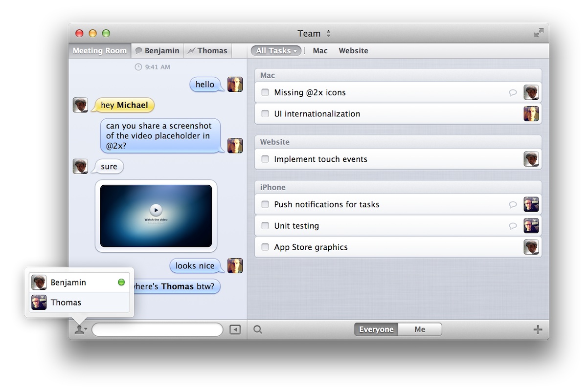
Task: Click Thomas's avatar in the people popup
Action: click(x=39, y=303)
